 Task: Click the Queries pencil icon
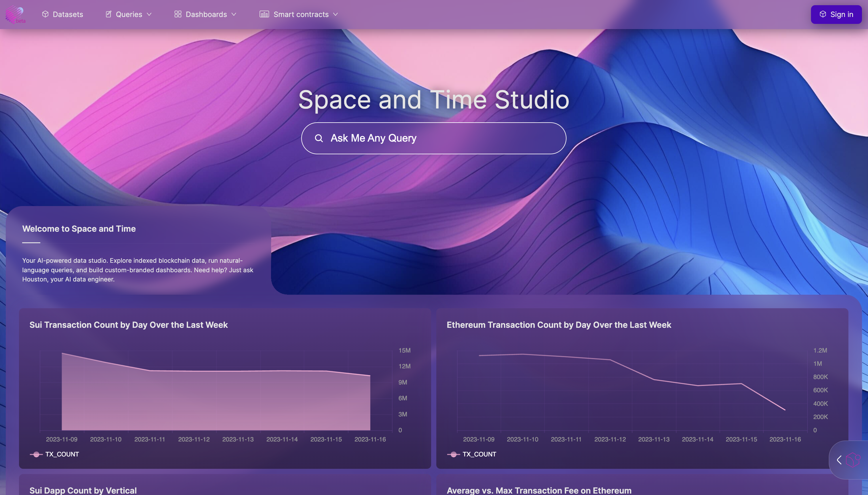click(x=109, y=14)
